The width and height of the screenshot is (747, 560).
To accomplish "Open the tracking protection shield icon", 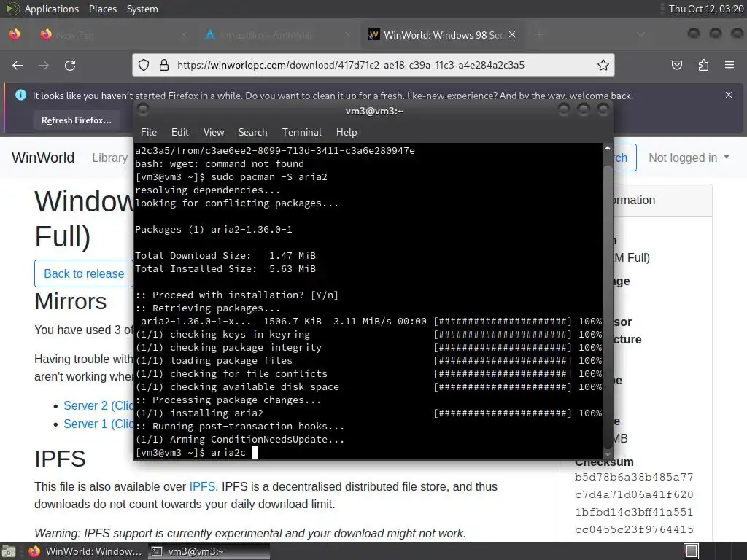I will click(144, 65).
